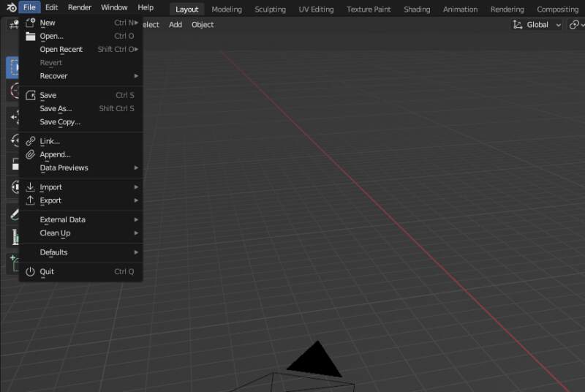Open the Object menu in viewport header

click(x=203, y=25)
